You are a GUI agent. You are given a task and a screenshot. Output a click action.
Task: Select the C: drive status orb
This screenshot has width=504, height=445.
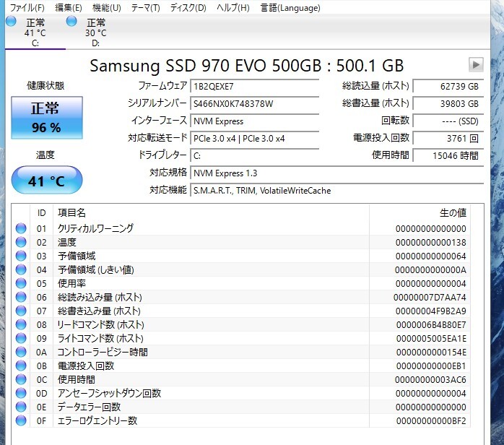click(x=12, y=22)
